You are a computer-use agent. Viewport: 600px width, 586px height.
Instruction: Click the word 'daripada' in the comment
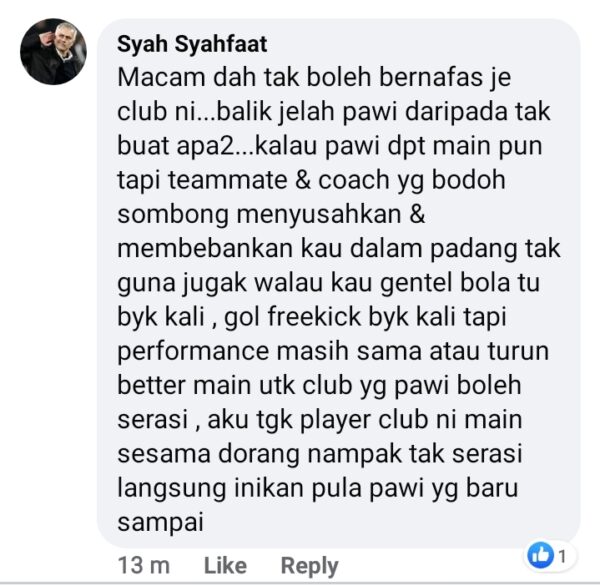455,113
